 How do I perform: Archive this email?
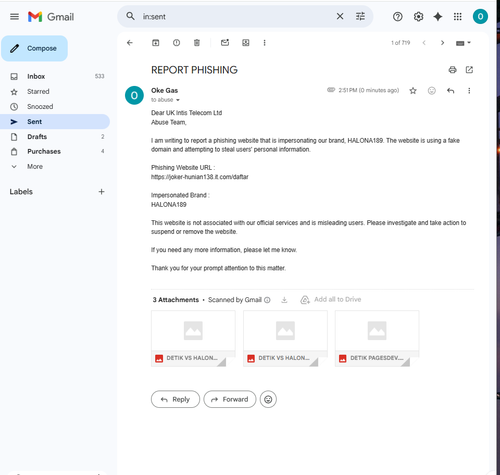156,43
